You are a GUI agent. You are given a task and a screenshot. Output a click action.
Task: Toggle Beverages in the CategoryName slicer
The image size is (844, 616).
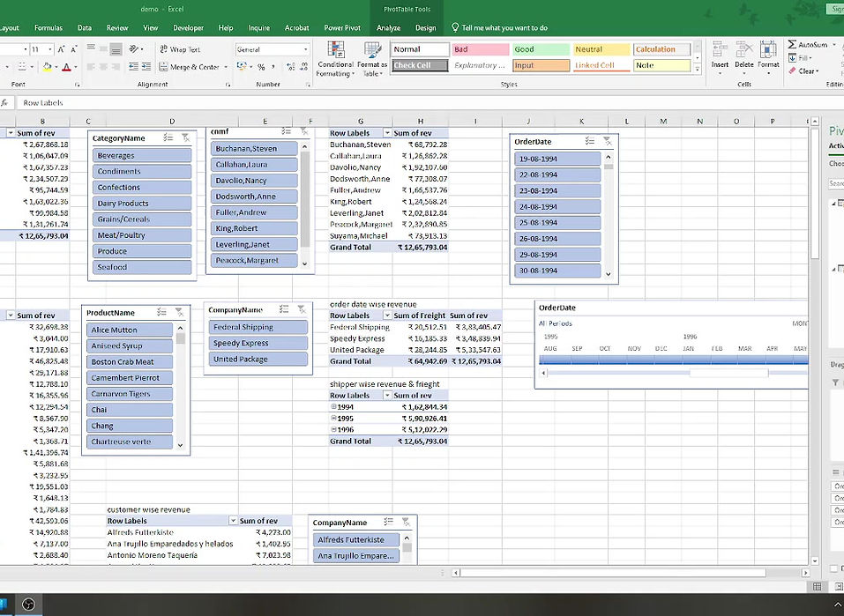[142, 155]
